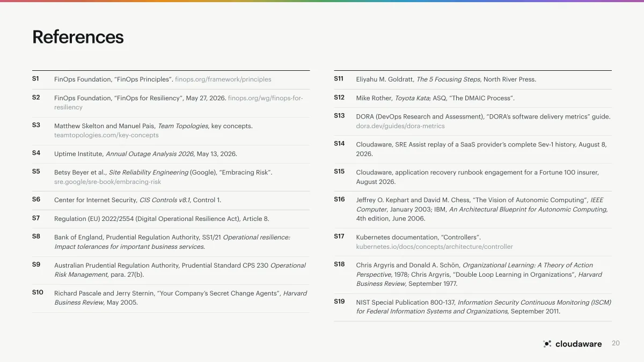The width and height of the screenshot is (644, 362).
Task: Click Kubernetes documentation "Controllers" text
Action: (x=419, y=237)
